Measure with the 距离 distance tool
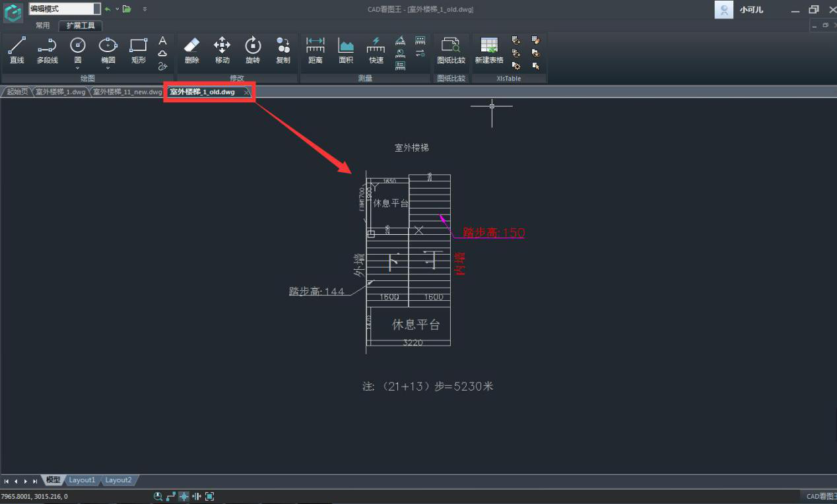The width and height of the screenshot is (837, 504). point(315,51)
